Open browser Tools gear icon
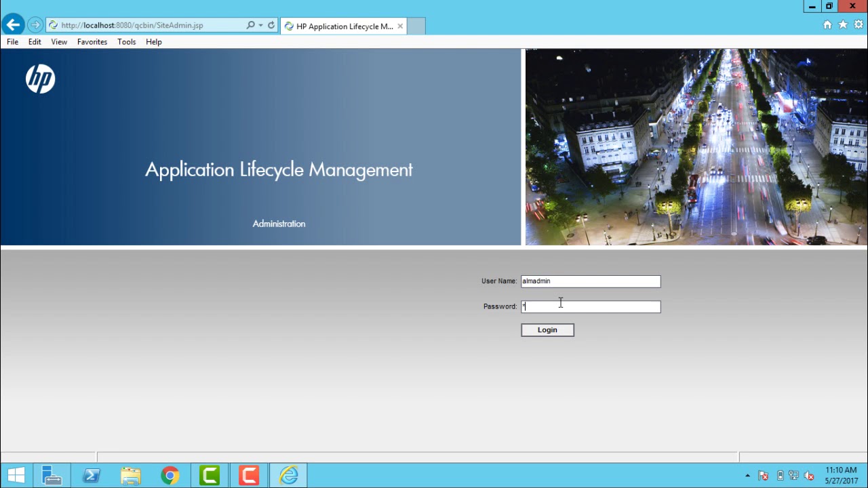 (x=859, y=25)
